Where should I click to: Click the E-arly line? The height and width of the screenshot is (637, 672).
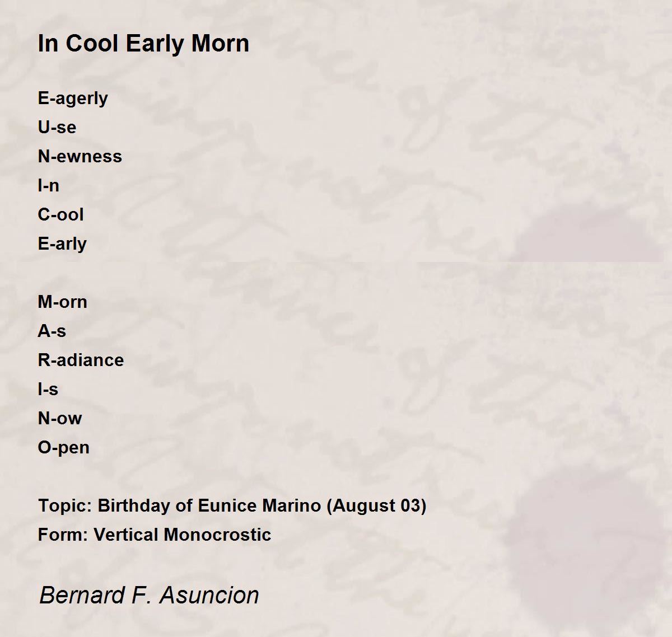pos(62,244)
